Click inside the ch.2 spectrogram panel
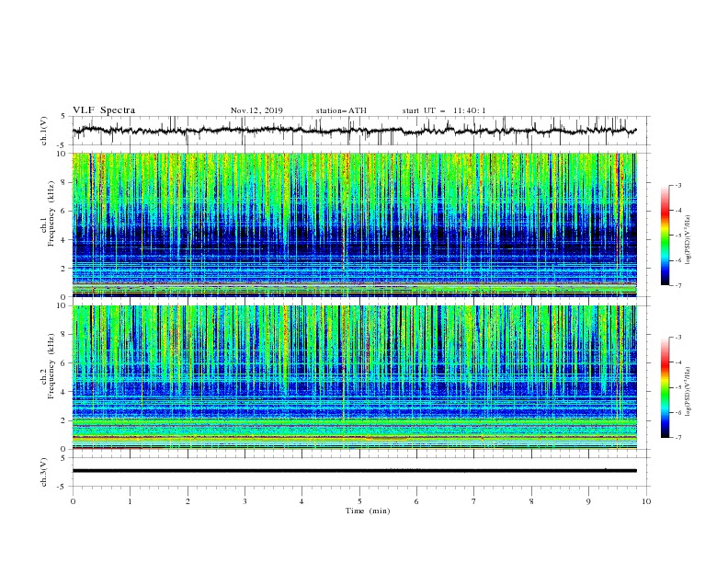 coord(354,377)
